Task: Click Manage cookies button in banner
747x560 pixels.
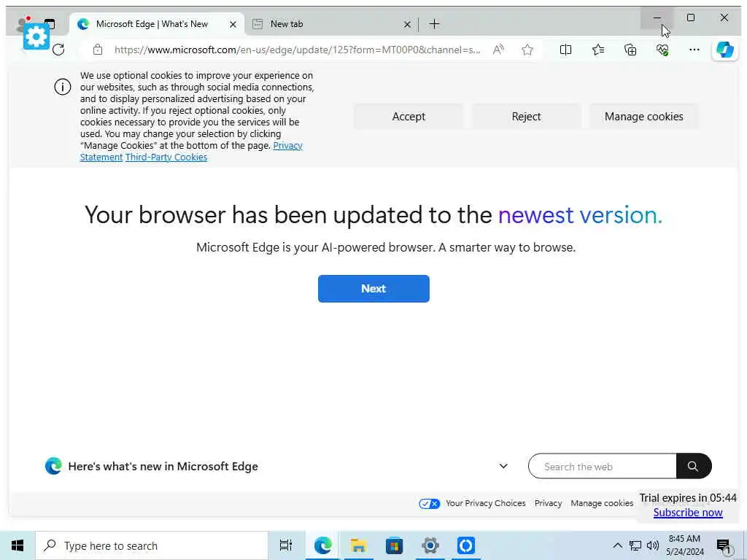Action: tap(643, 116)
